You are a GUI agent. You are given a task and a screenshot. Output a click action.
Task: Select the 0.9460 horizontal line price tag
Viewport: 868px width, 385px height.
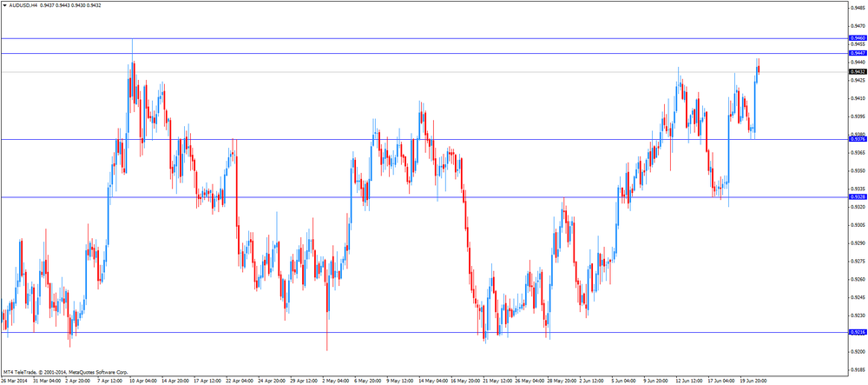pyautogui.click(x=858, y=38)
